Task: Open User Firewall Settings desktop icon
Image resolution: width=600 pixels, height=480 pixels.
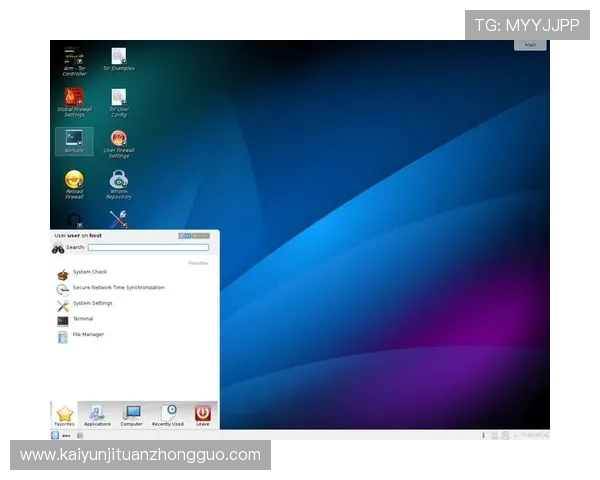Action: tap(119, 141)
